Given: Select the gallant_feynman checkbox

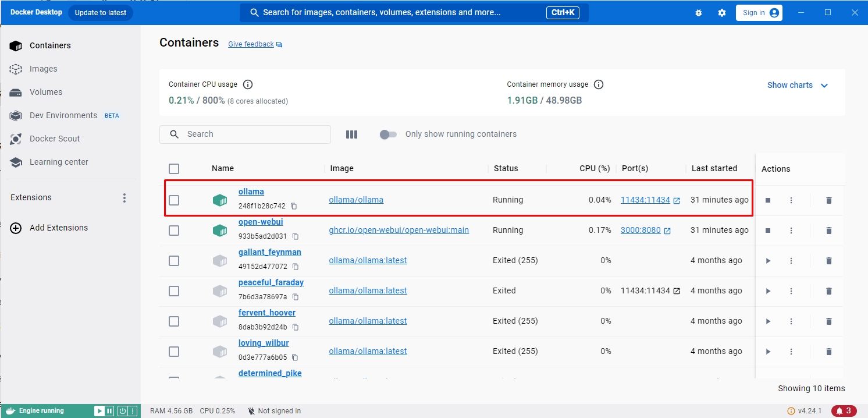Looking at the screenshot, I should tap(174, 261).
